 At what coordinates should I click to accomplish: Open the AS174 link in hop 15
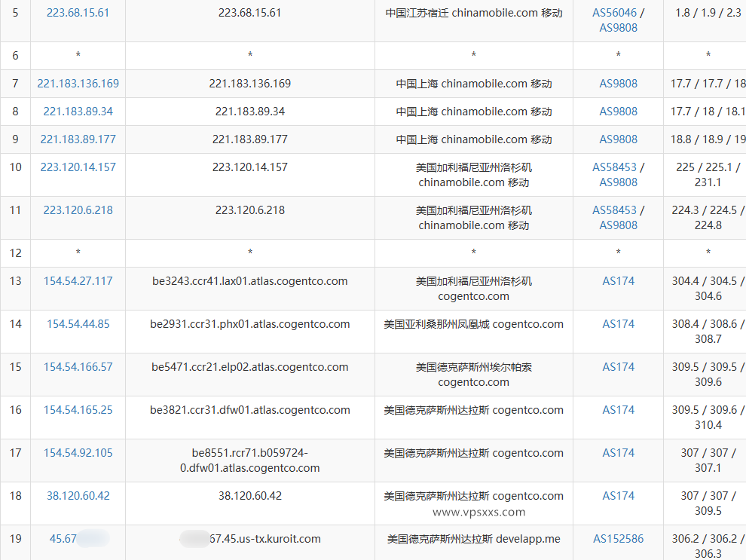click(x=618, y=367)
